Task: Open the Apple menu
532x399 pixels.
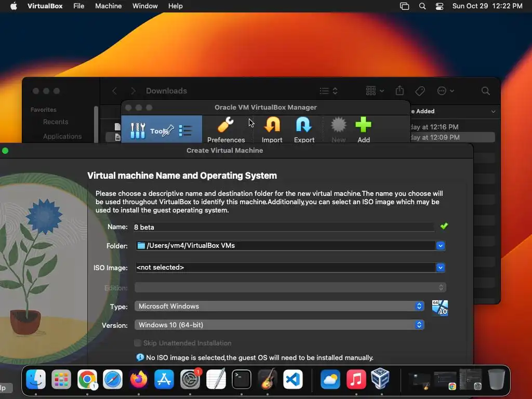Action: click(14, 6)
